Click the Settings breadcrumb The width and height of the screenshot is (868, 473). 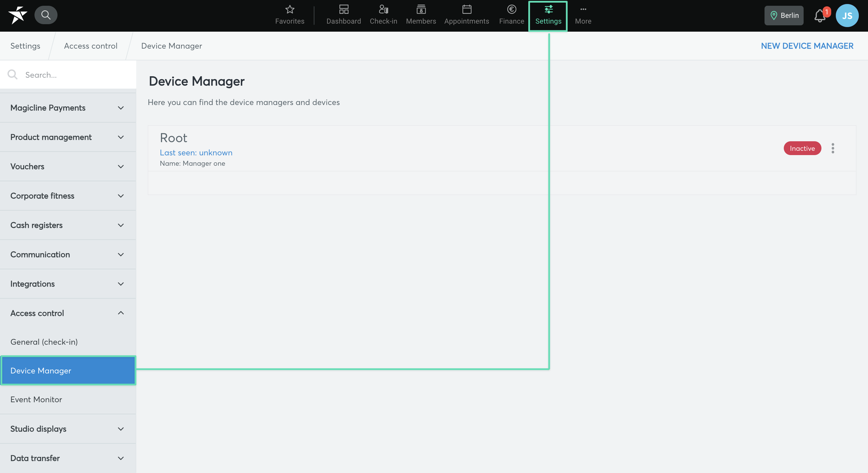25,46
